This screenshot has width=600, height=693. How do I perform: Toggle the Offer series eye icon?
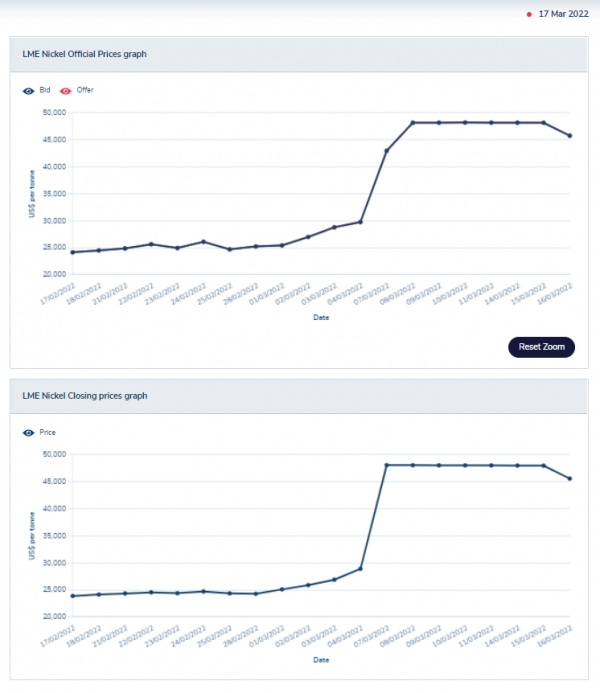66,90
